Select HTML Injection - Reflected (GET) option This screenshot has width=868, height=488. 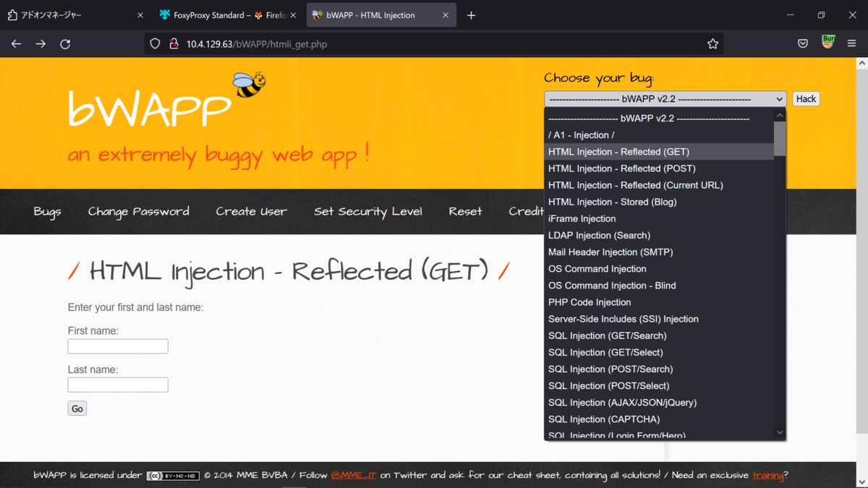[659, 152]
